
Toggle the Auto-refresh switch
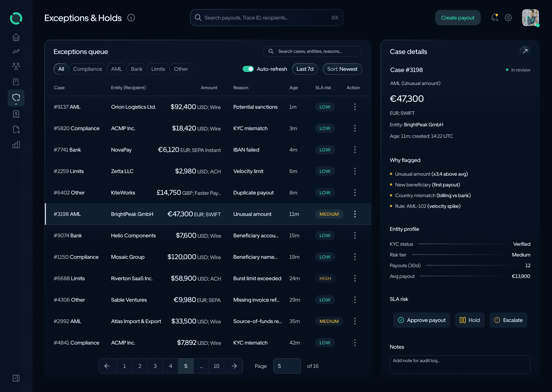click(x=248, y=69)
